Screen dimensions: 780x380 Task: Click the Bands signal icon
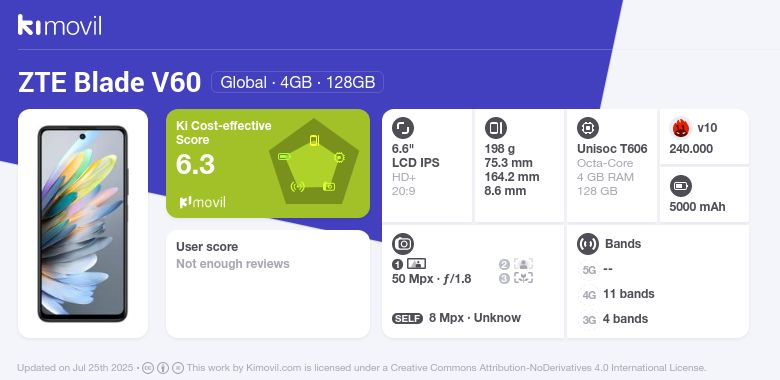[588, 244]
